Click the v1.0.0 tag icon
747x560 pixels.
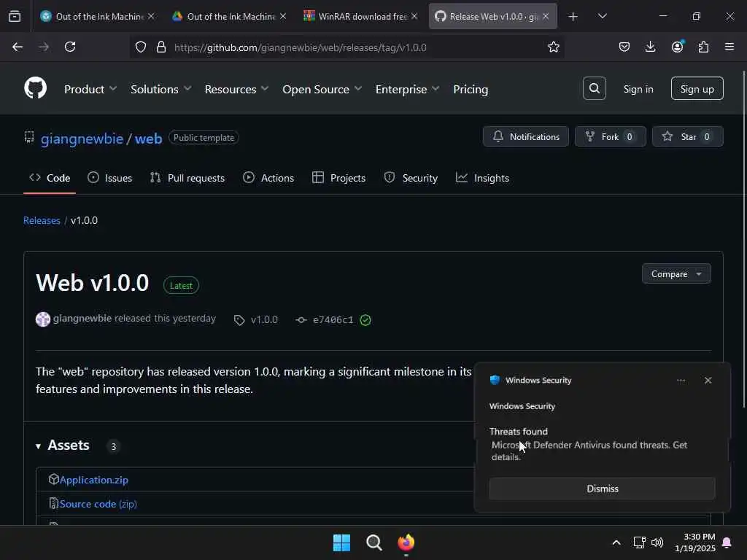[239, 320]
